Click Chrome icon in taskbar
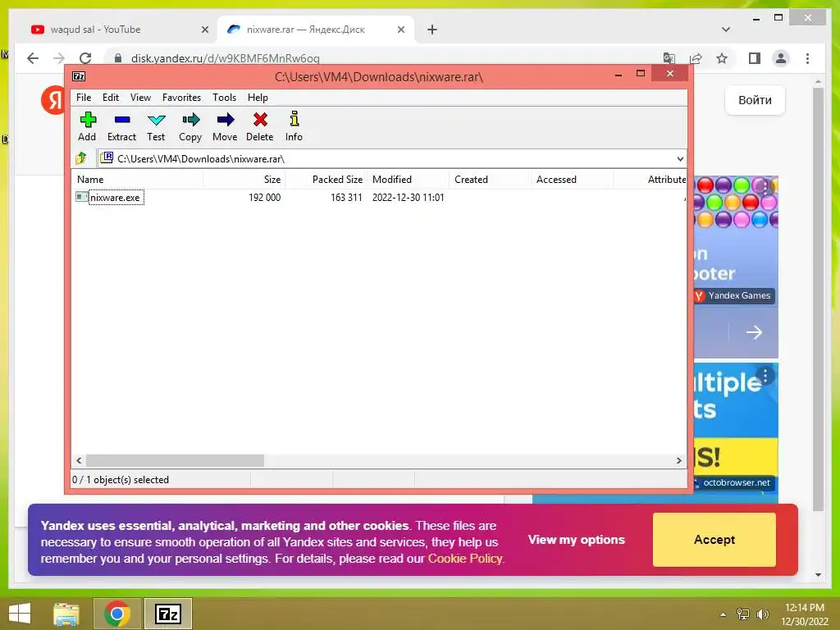 tap(117, 614)
